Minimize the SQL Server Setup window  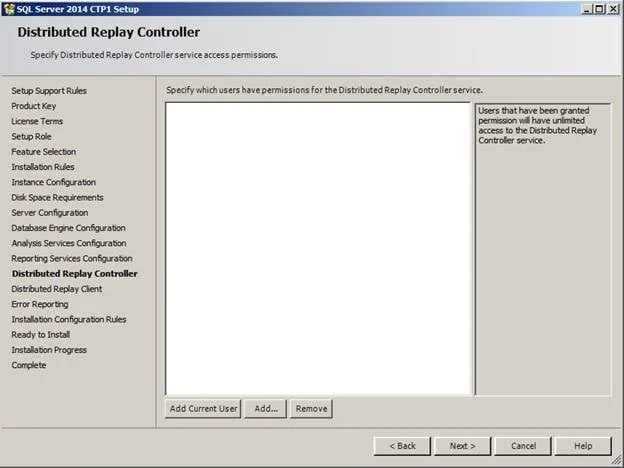point(587,9)
